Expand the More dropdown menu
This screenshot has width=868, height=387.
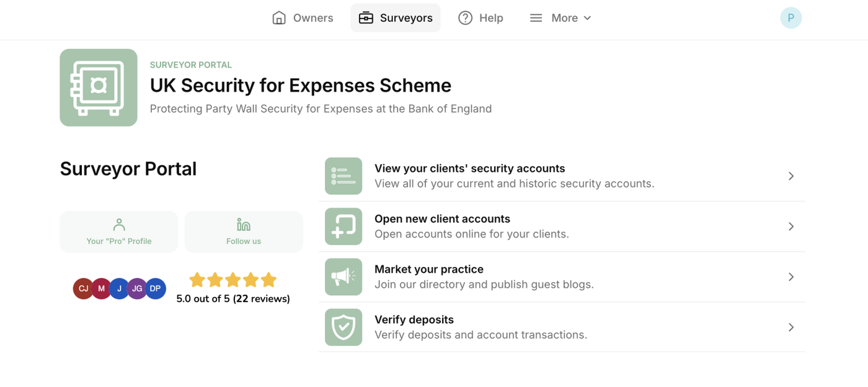point(560,18)
